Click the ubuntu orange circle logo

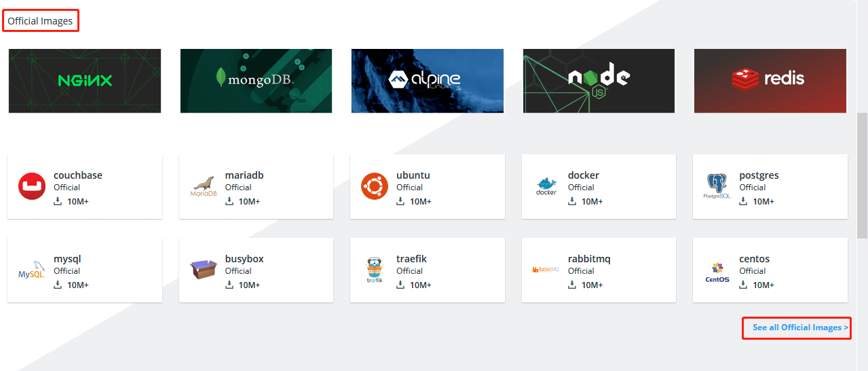[x=375, y=186]
